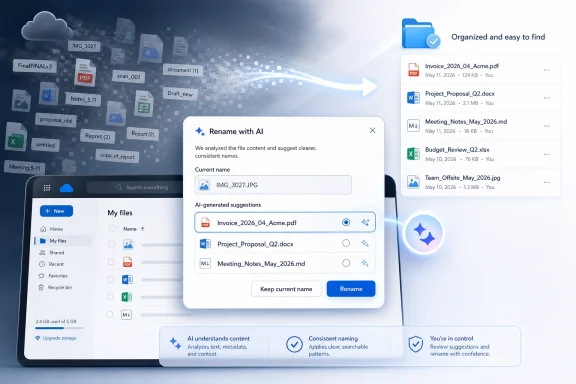Sort by the Name column header arrow
The height and width of the screenshot is (384, 576).
click(143, 229)
